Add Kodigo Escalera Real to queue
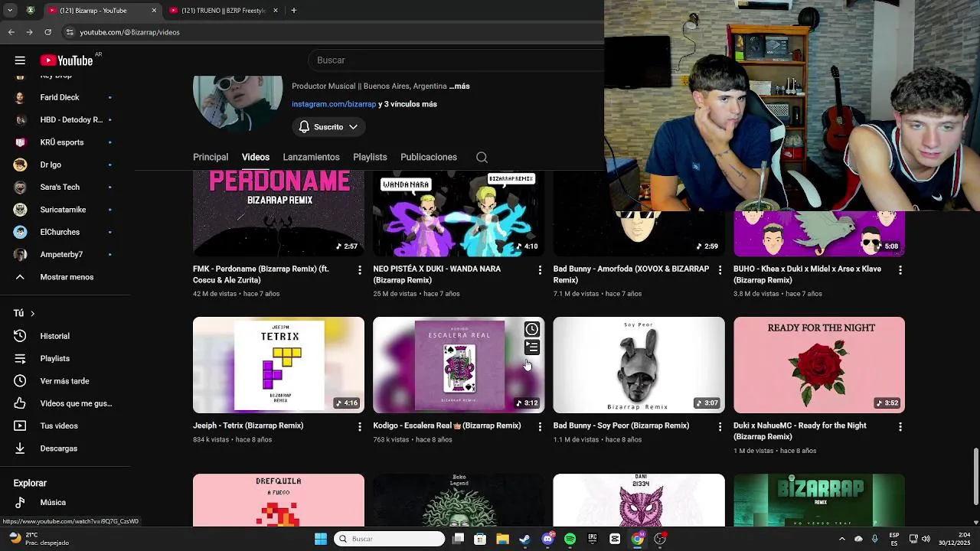Viewport: 980px width, 551px height. (x=531, y=347)
